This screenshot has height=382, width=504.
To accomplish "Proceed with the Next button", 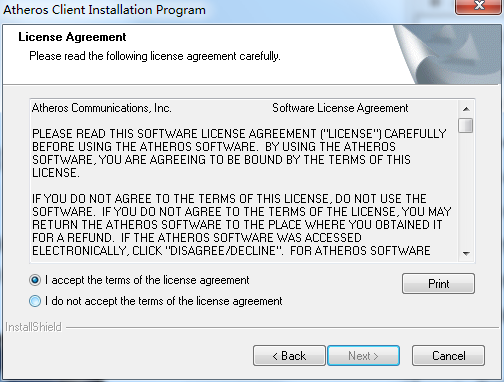I will click(363, 356).
